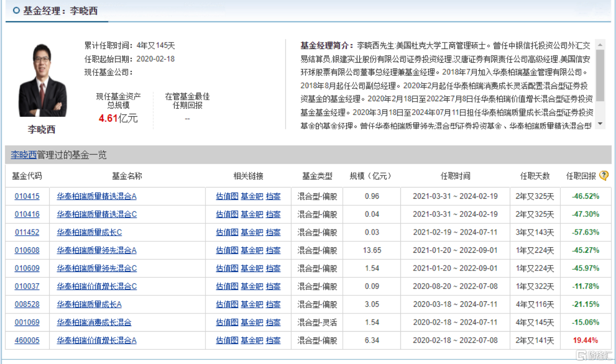Viewport: 616px width, 364px height.
Task: Click the 任职起始日期 2020-02-18 line
Action: [x=130, y=59]
